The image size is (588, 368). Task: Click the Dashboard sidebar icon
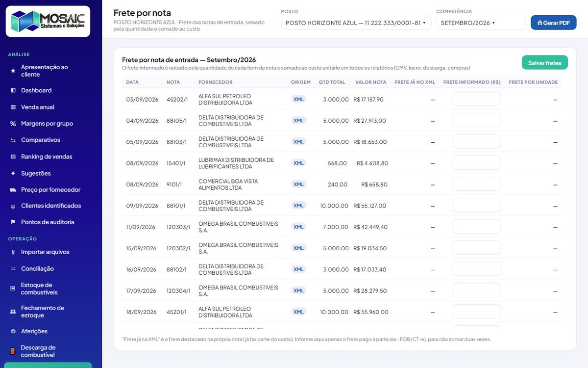[x=13, y=90]
